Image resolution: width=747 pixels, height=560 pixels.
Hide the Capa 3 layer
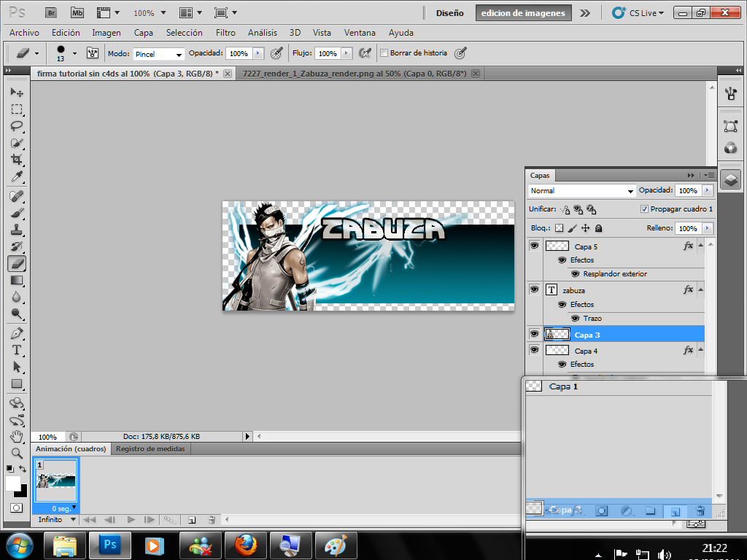click(534, 334)
